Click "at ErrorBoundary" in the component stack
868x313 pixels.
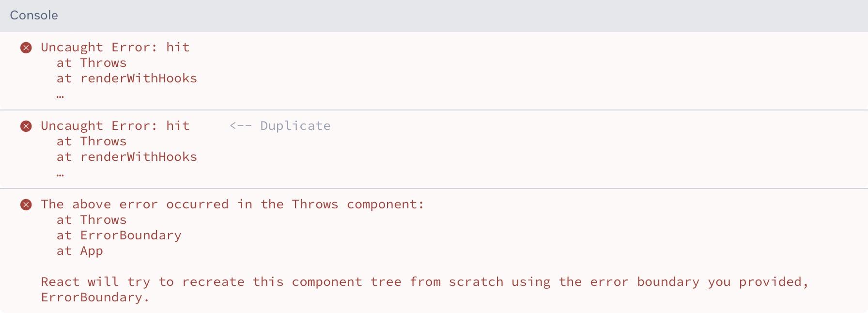[119, 235]
